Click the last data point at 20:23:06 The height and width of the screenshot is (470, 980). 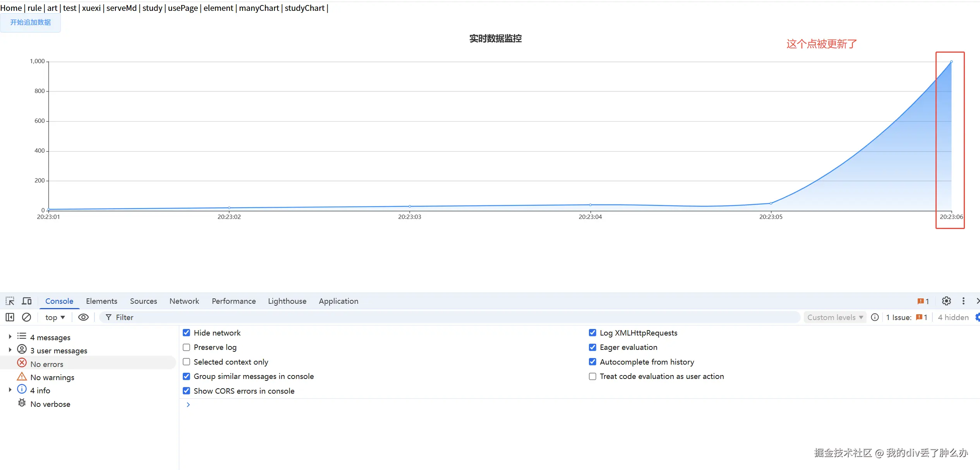(951, 62)
